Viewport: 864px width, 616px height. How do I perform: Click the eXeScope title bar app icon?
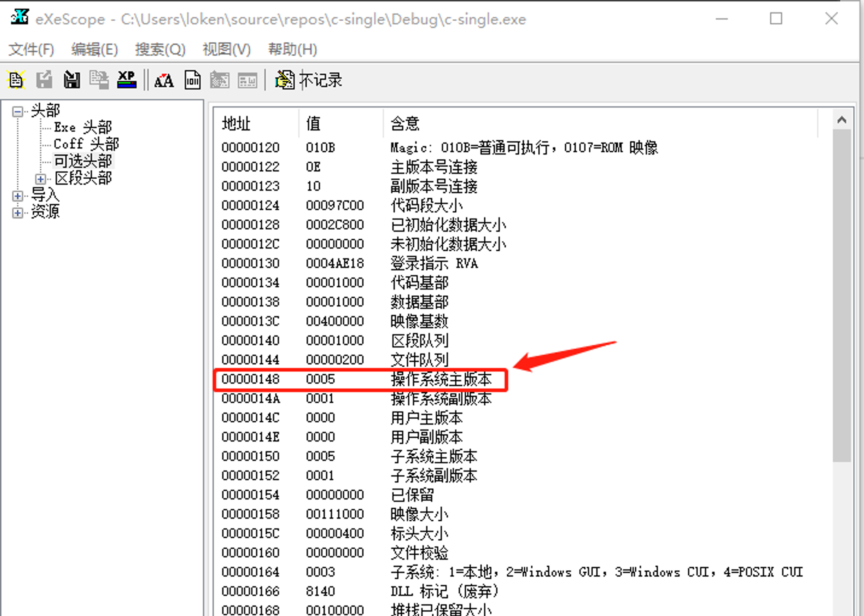[x=19, y=18]
